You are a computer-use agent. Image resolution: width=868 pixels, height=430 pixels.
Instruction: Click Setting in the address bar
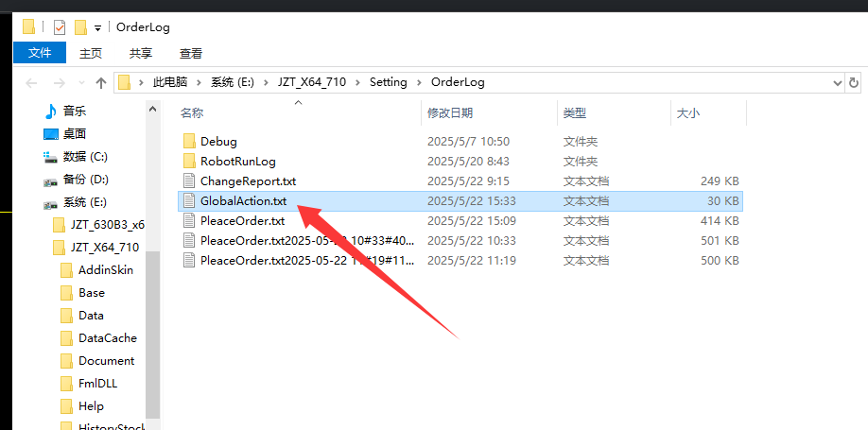pyautogui.click(x=388, y=82)
